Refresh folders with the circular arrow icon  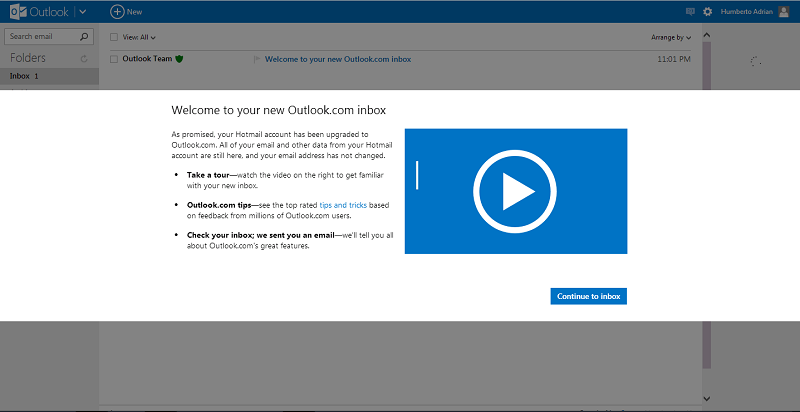(x=84, y=59)
